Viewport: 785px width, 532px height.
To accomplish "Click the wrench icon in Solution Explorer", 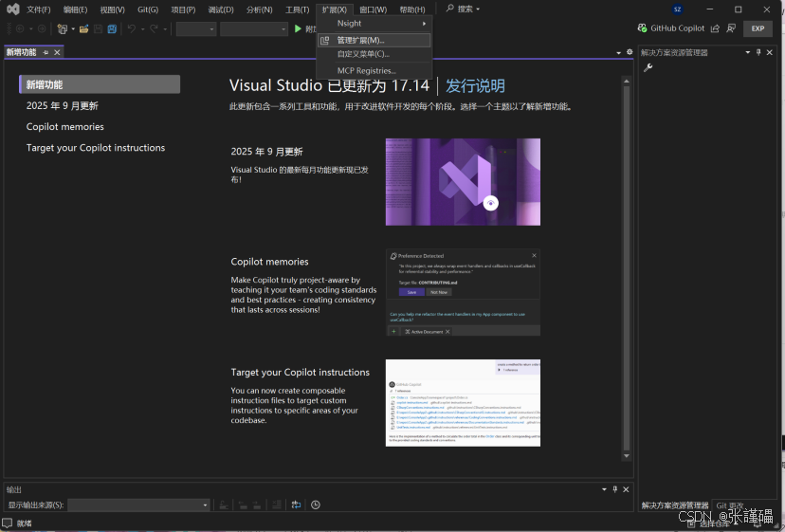I will (x=648, y=67).
